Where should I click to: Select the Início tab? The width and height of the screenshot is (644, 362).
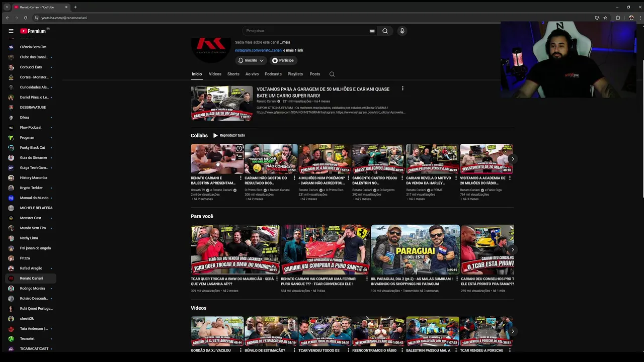pyautogui.click(x=197, y=74)
